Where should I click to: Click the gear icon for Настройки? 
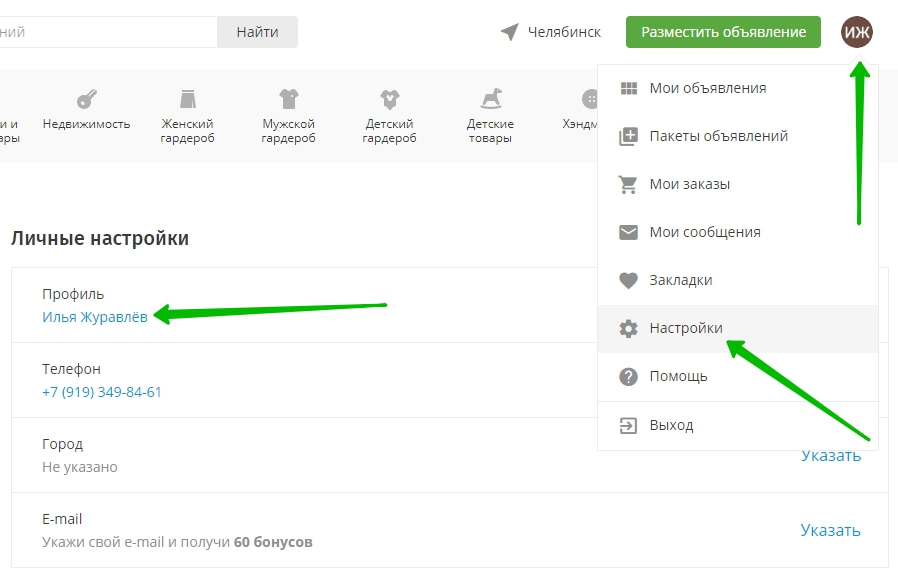(x=628, y=328)
